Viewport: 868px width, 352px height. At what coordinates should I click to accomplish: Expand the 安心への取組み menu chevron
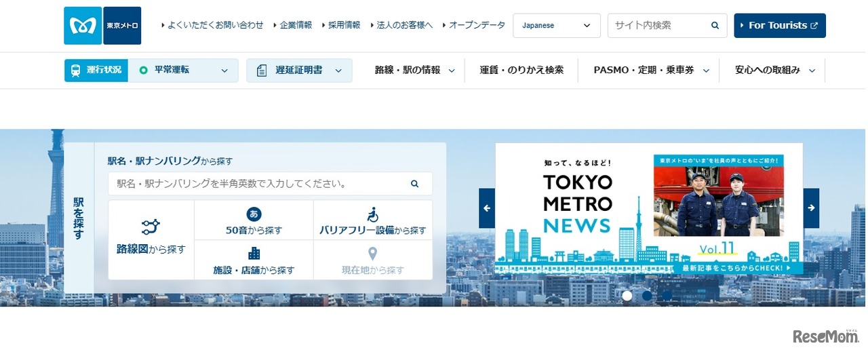point(812,71)
